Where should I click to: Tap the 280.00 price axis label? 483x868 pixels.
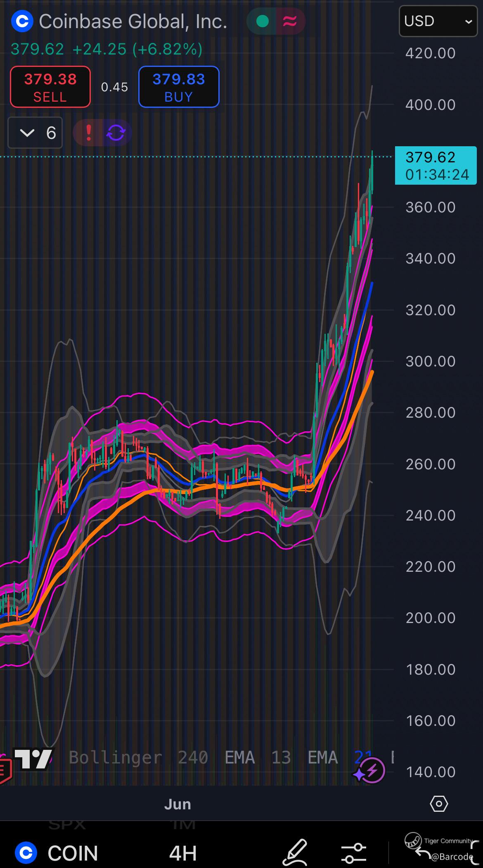(x=431, y=413)
